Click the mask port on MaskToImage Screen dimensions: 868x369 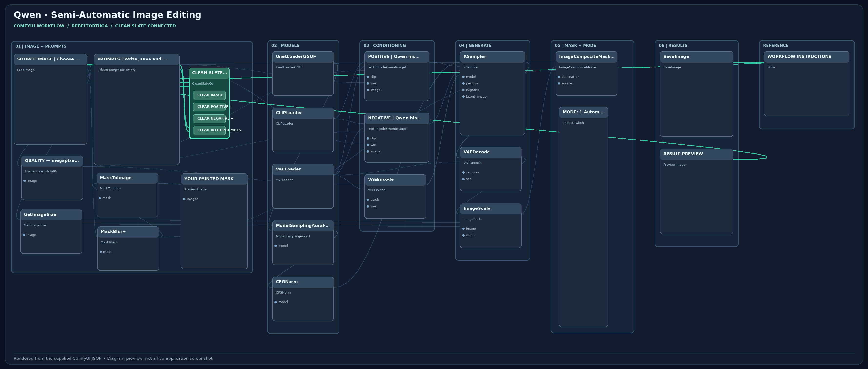[x=100, y=198]
